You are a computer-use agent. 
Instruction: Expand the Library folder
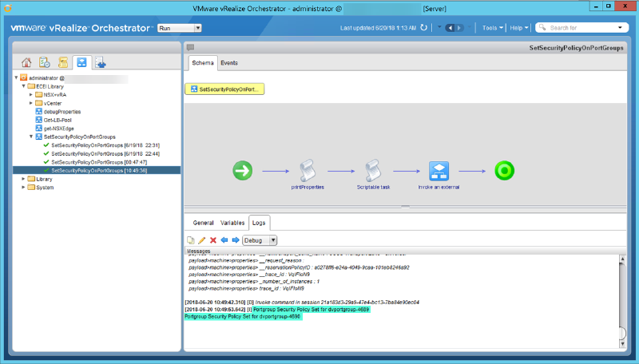(x=24, y=179)
